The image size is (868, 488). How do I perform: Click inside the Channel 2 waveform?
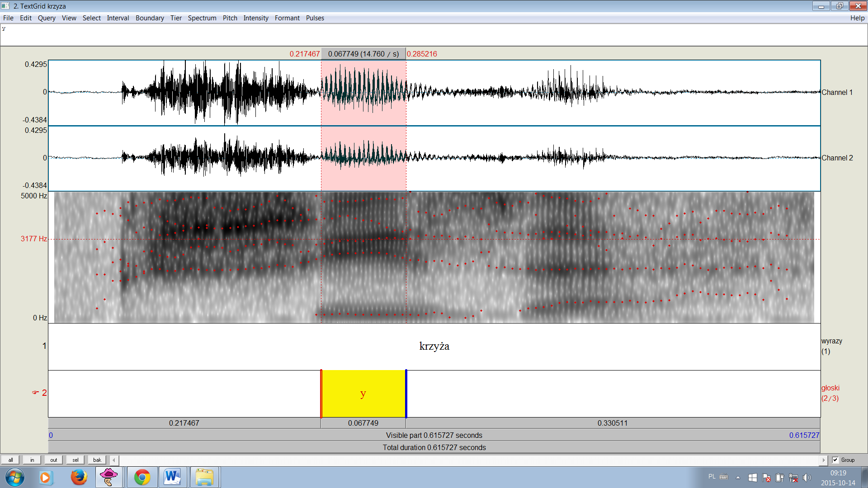[434, 158]
